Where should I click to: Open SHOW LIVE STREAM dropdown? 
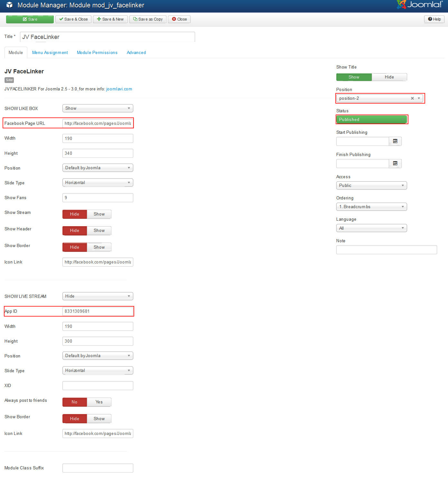pyautogui.click(x=98, y=296)
